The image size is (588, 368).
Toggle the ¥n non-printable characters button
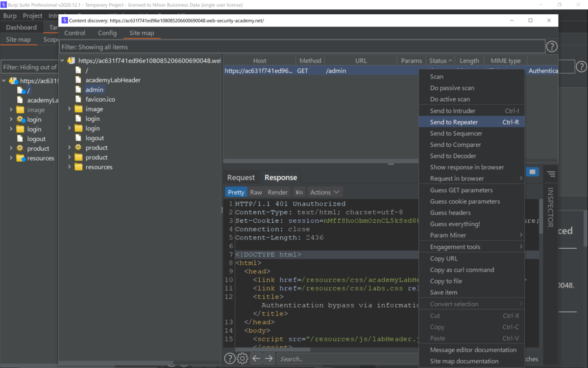click(x=299, y=192)
